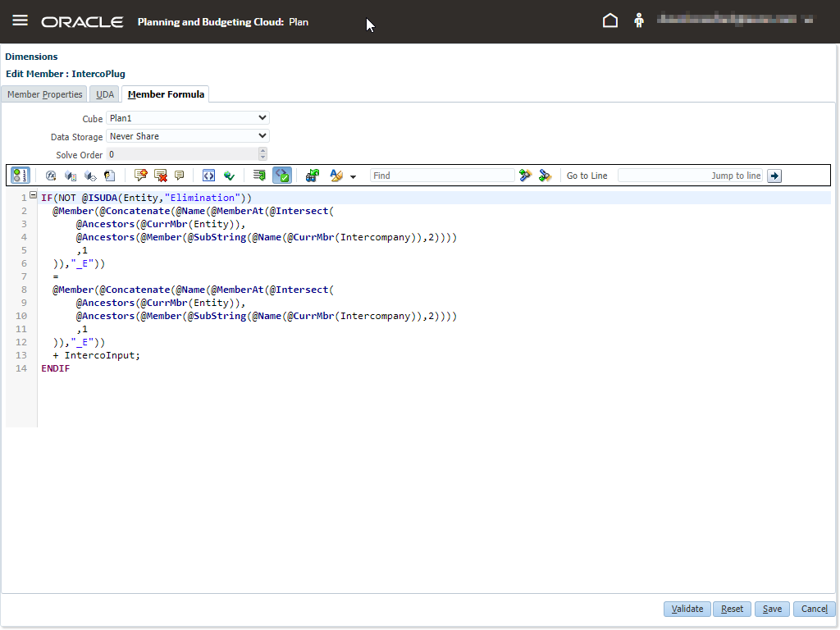Click the Save button
Image resolution: width=840 pixels, height=630 pixels.
(x=772, y=609)
